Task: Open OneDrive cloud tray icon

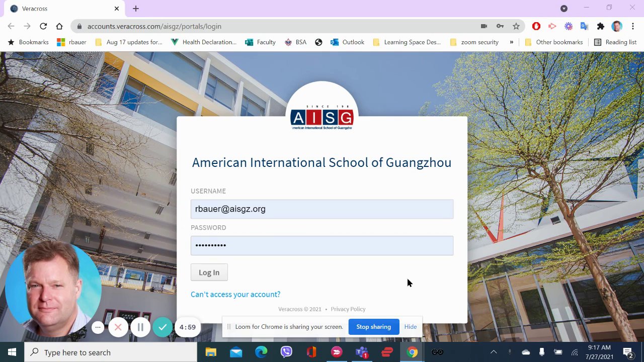Action: tap(526, 352)
